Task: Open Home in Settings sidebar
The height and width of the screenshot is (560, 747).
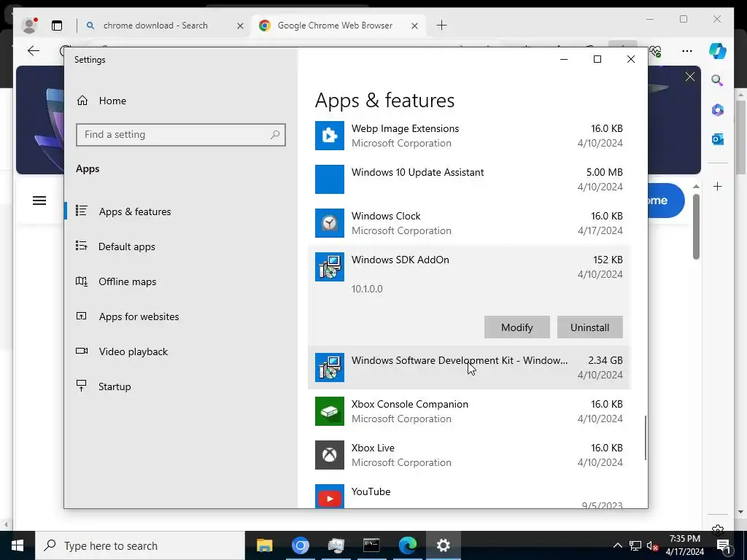Action: (x=112, y=101)
